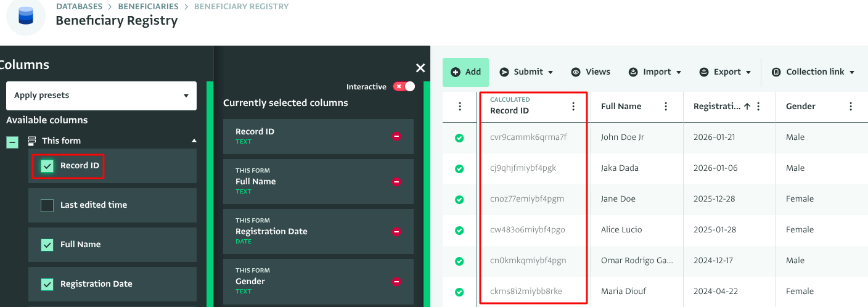The width and height of the screenshot is (868, 307).
Task: Go to Beneficiaries in the breadcrumb
Action: pos(148,7)
